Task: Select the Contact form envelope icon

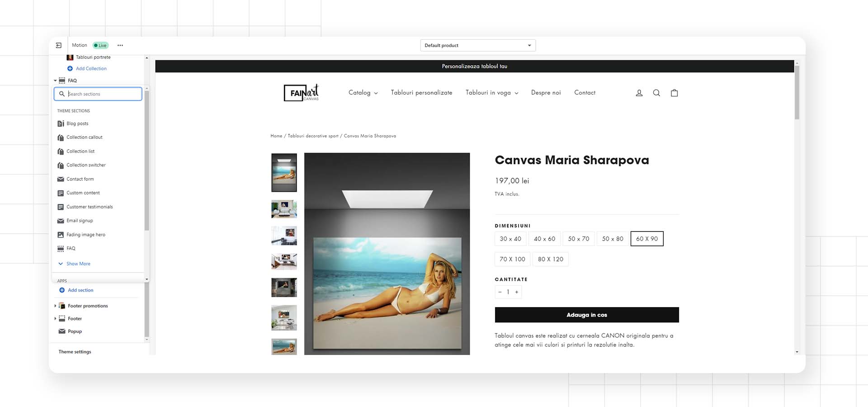Action: coord(61,179)
